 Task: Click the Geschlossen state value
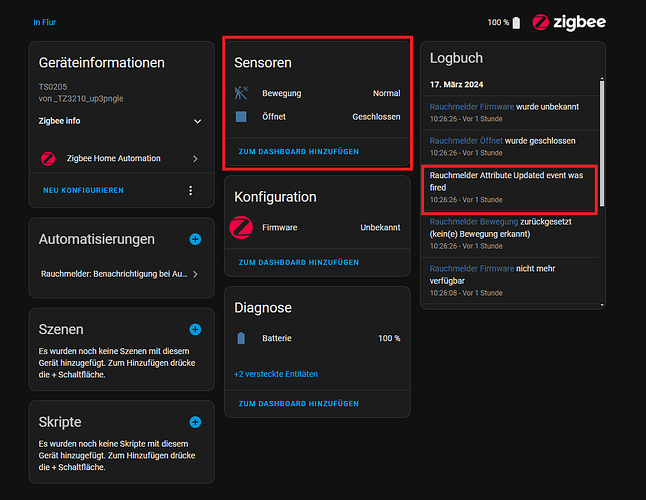[376, 117]
